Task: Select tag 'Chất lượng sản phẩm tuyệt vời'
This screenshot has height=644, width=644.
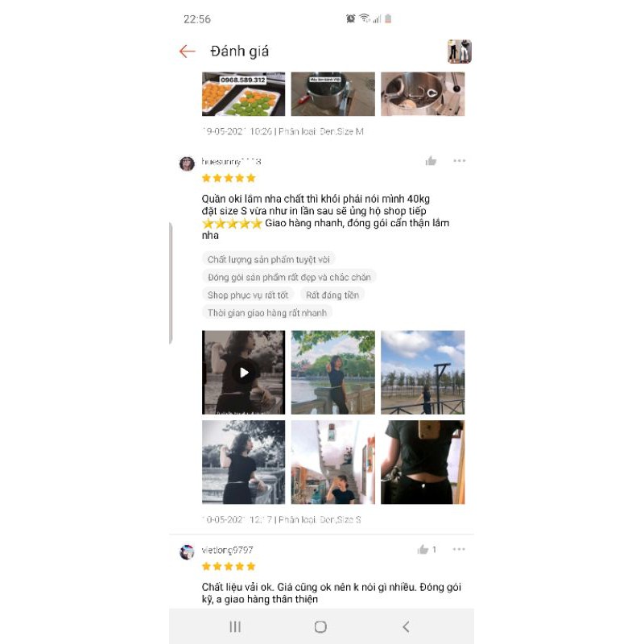Action: 269,259
